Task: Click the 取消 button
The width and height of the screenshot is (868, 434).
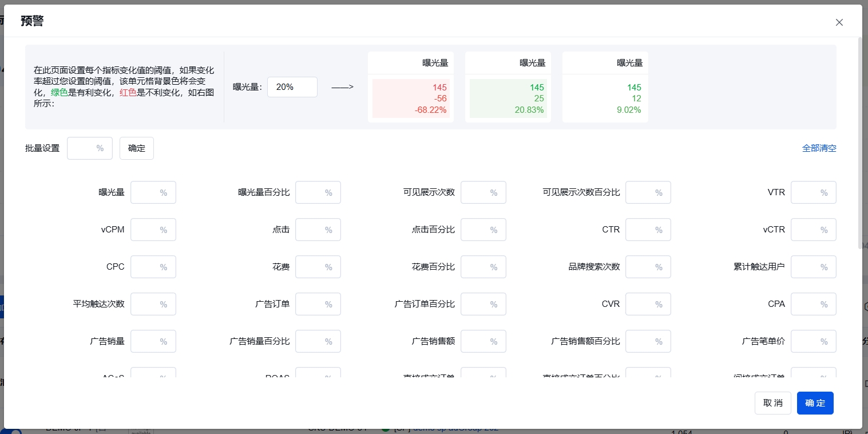Action: [x=772, y=403]
